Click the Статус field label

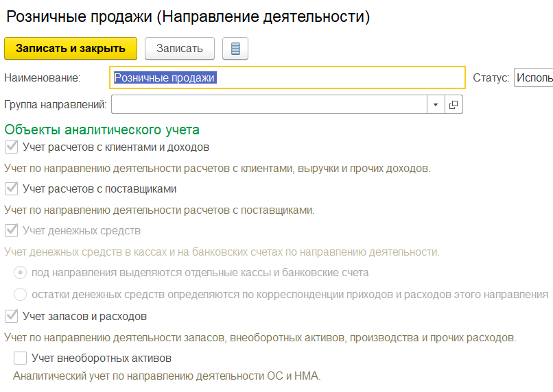pyautogui.click(x=491, y=78)
